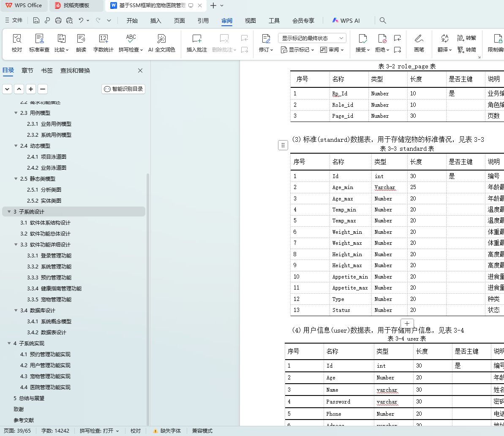Open 字数统计 word count tool

click(103, 43)
